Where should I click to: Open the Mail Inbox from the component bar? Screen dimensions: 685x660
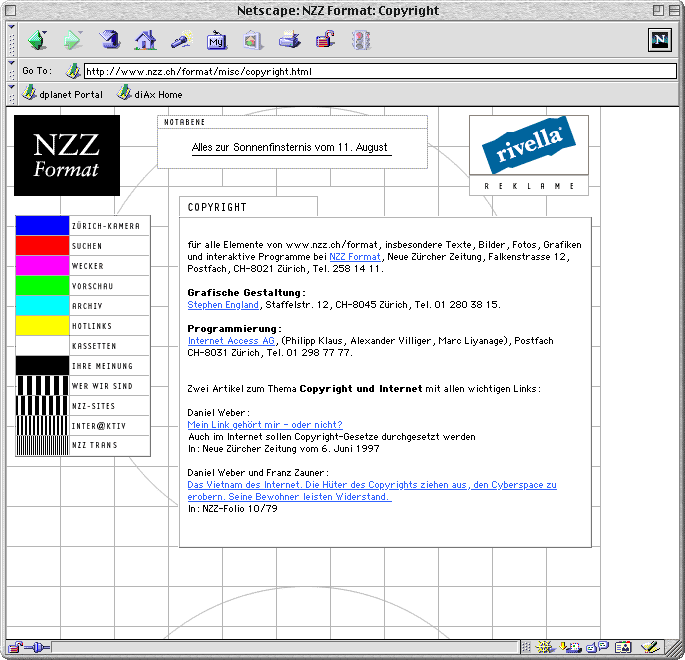[x=571, y=647]
